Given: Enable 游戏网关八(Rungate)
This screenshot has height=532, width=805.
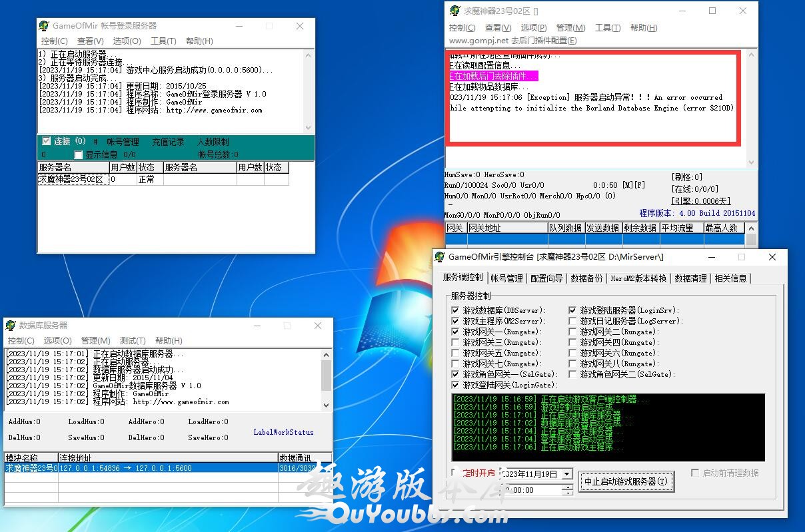Looking at the screenshot, I should 573,364.
